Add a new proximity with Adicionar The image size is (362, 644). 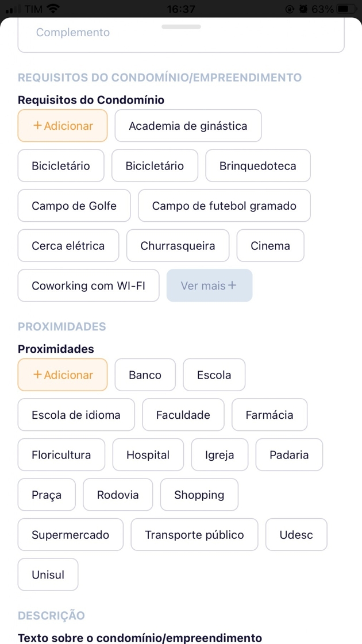(x=63, y=375)
